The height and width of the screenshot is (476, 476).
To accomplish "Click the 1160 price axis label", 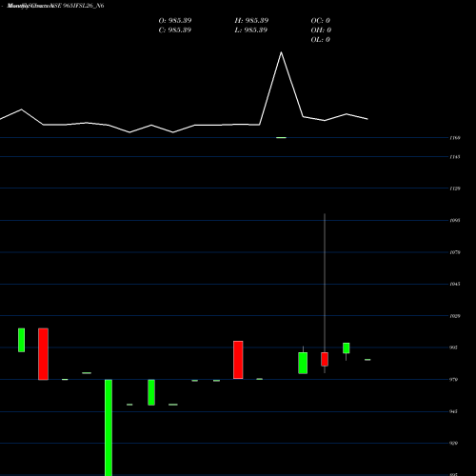I will coord(455,138).
